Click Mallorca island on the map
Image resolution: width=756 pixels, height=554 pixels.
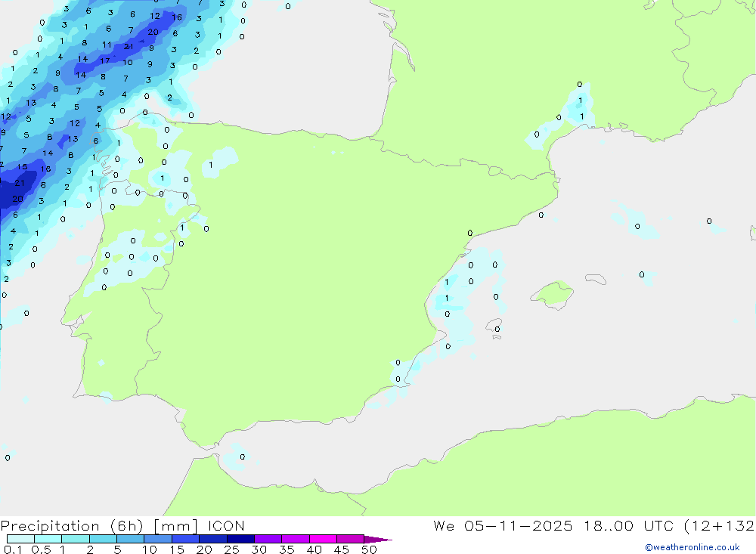pyautogui.click(x=553, y=294)
